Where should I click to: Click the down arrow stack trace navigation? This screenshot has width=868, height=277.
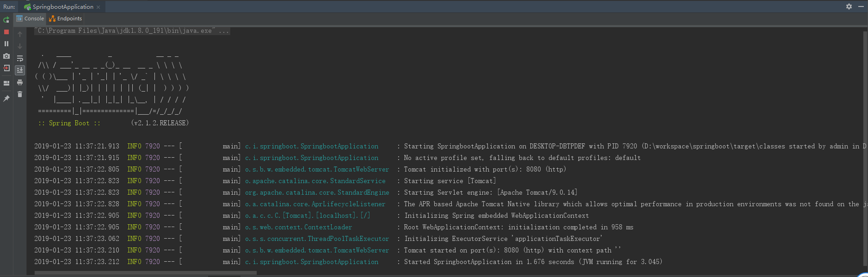click(20, 46)
